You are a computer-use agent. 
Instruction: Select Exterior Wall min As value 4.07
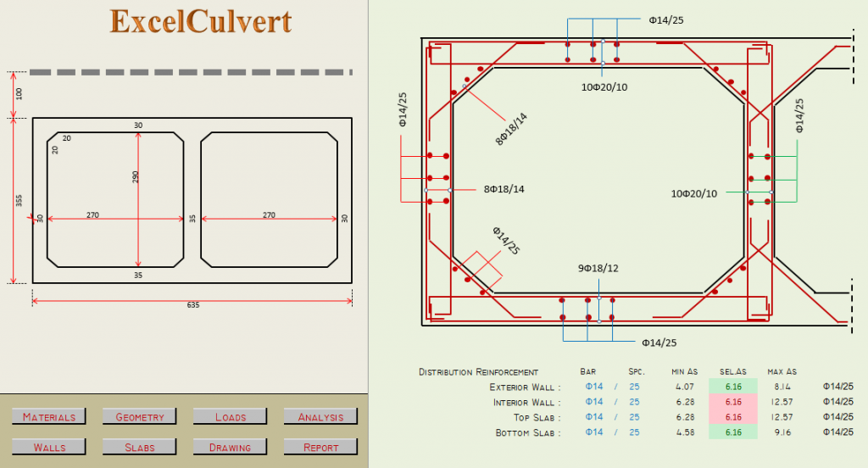tap(685, 387)
